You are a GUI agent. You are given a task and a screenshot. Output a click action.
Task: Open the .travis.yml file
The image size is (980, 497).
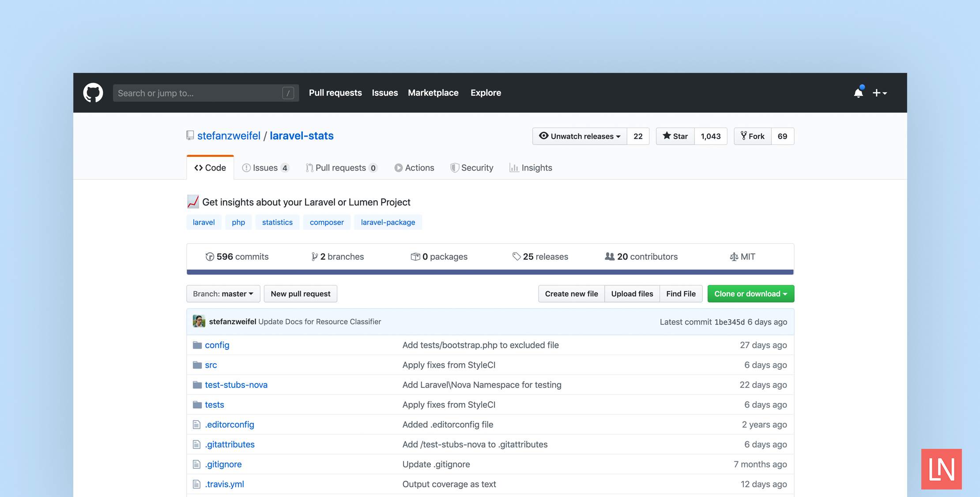(224, 484)
